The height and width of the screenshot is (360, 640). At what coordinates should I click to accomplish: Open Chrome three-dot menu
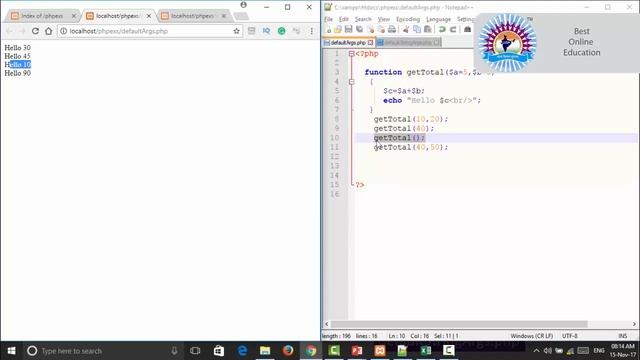tap(311, 31)
